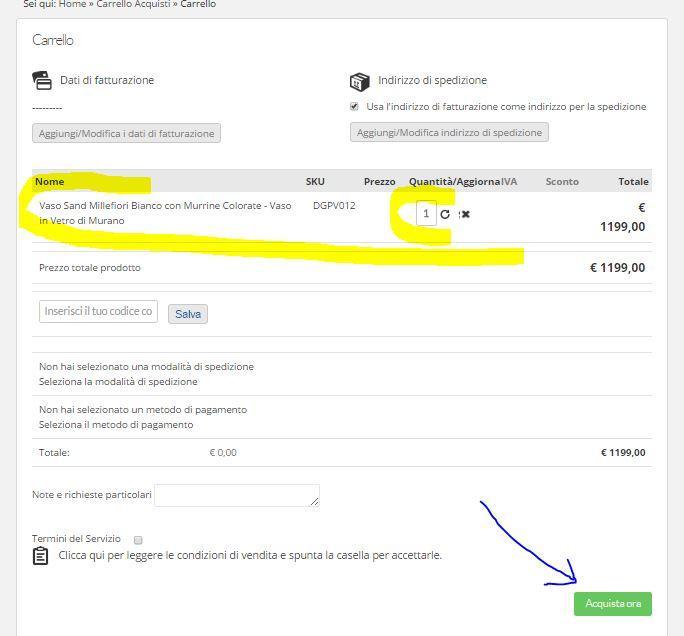Viewport: 684px width, 636px height.
Task: Tick the Termini del Servizio checkbox
Action: [x=138, y=540]
